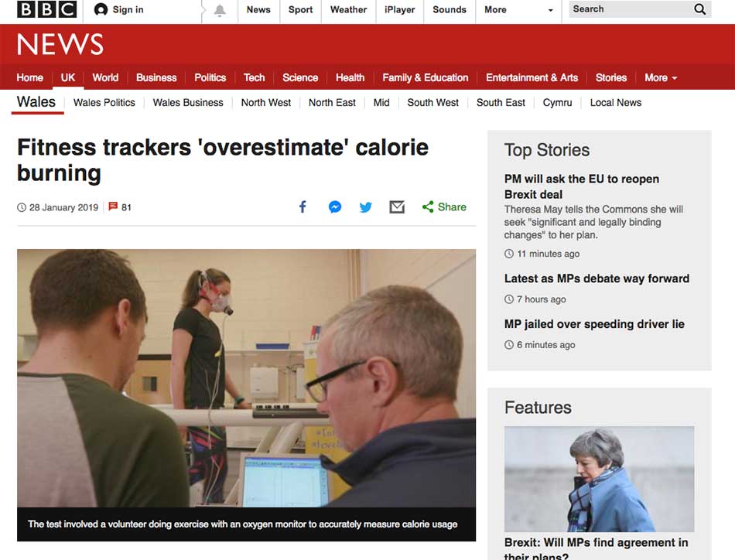Open the iPlayer link
Image resolution: width=735 pixels, height=560 pixels.
[x=400, y=9]
